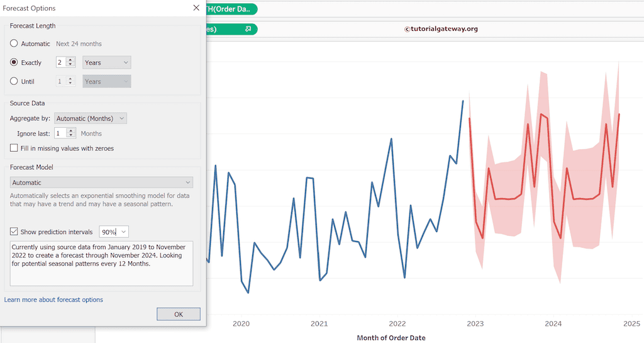This screenshot has height=343, width=644.
Task: Click the MONTH(Order Date) pill on shelf
Action: pyautogui.click(x=233, y=9)
